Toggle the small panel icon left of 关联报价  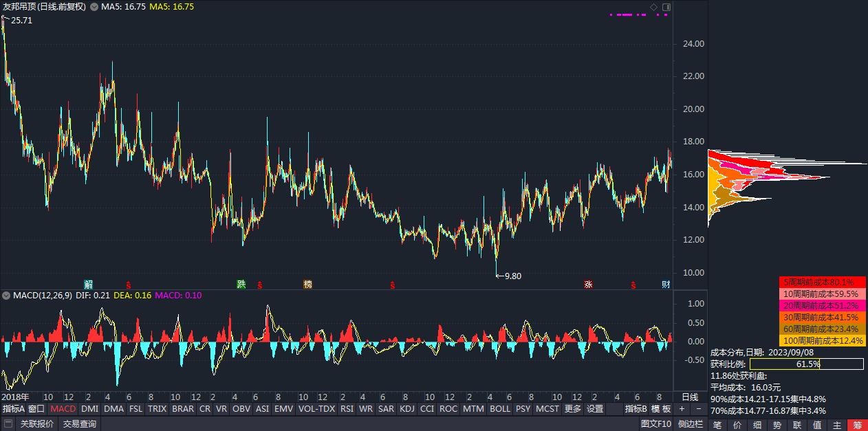coord(7,424)
